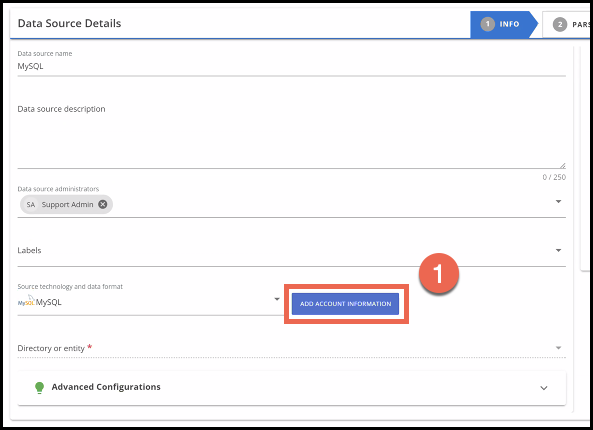Click the description textarea resize handle
593x430 pixels.
coord(562,165)
